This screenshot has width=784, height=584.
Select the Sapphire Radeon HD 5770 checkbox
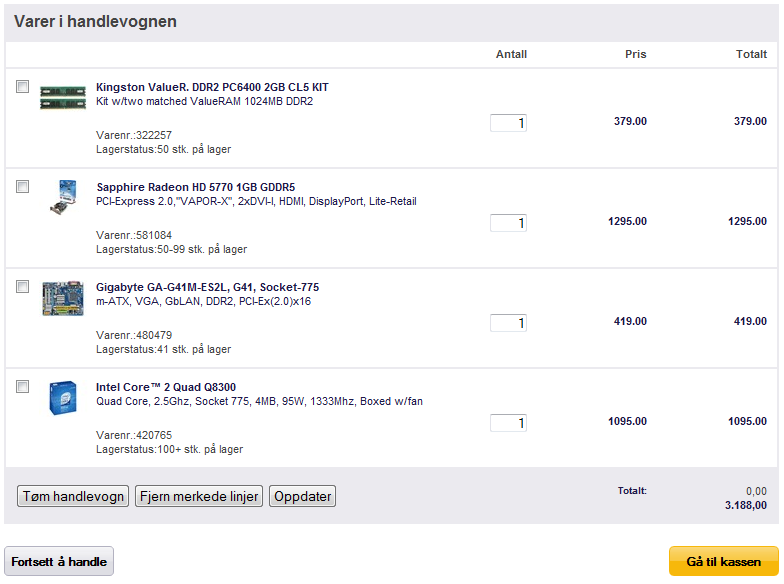[22, 186]
